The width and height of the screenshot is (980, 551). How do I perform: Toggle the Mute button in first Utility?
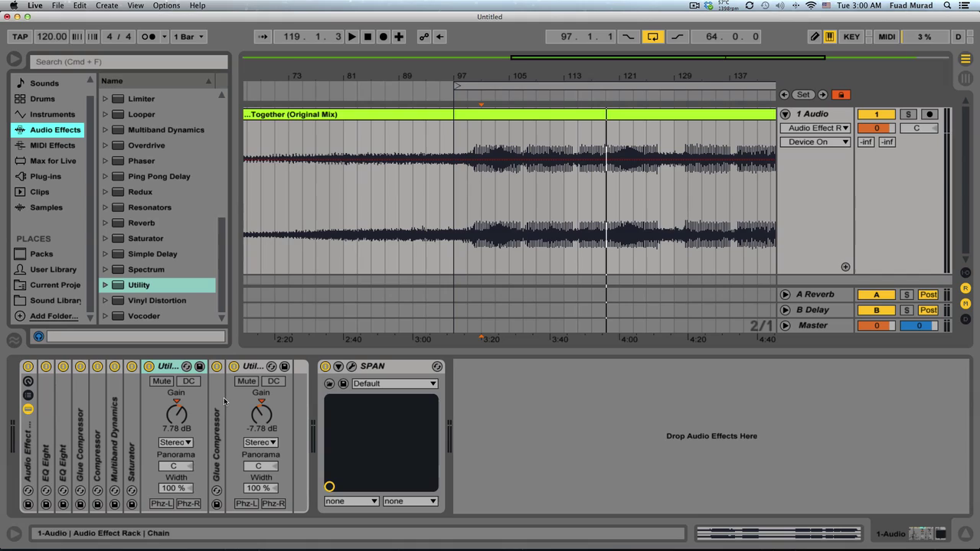coord(162,381)
